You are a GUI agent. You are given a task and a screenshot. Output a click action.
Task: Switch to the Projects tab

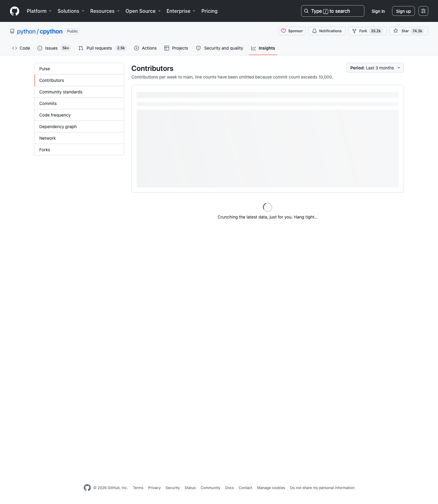[176, 48]
